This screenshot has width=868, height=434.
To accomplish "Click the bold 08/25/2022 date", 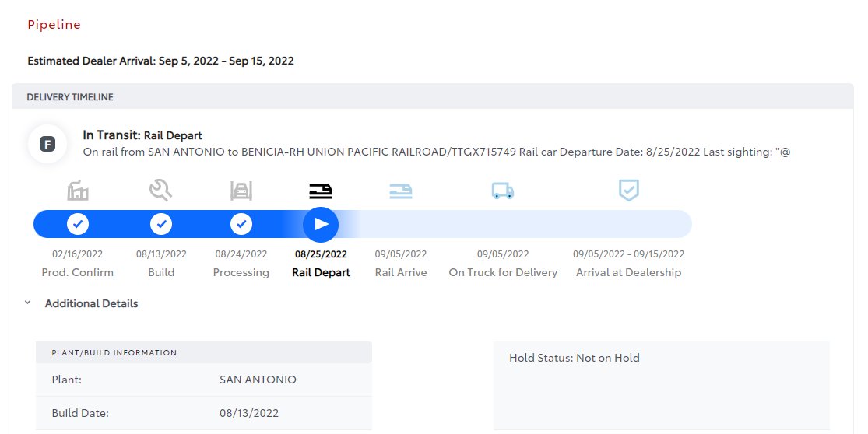I will (321, 254).
